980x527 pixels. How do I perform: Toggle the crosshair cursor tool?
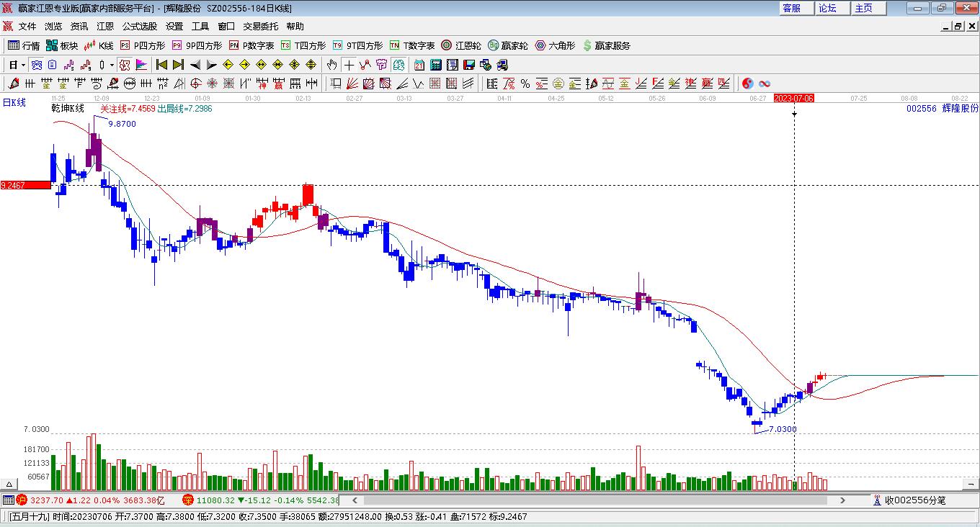349,65
